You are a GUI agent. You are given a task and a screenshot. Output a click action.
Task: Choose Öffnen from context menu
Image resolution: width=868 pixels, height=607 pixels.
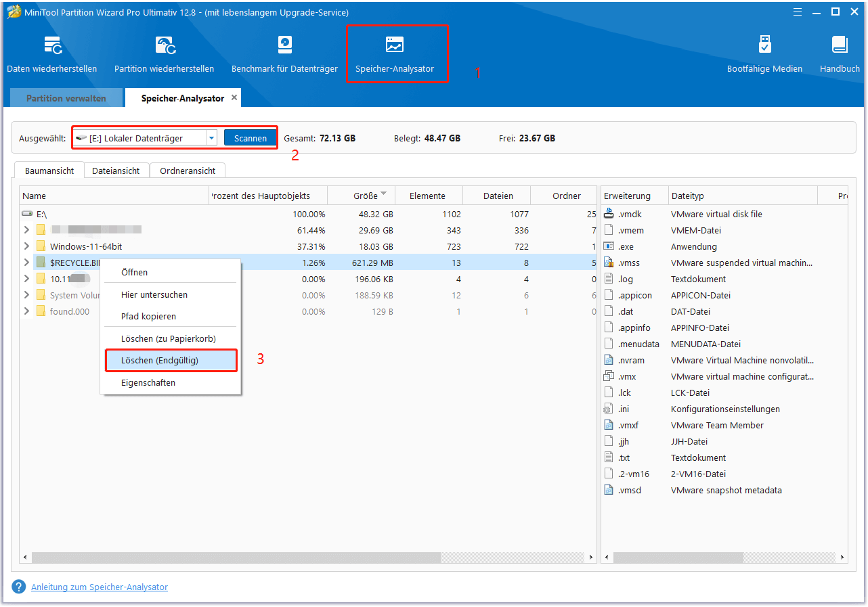click(171, 272)
